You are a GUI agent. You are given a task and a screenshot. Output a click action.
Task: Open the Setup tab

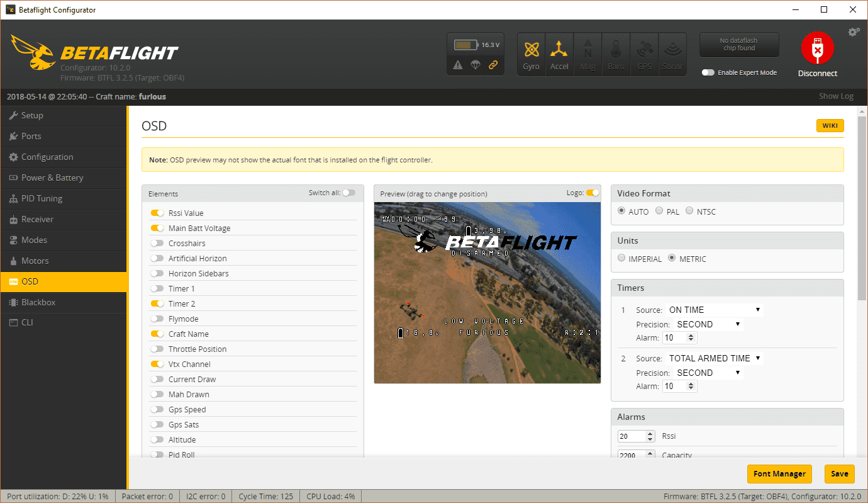(64, 115)
